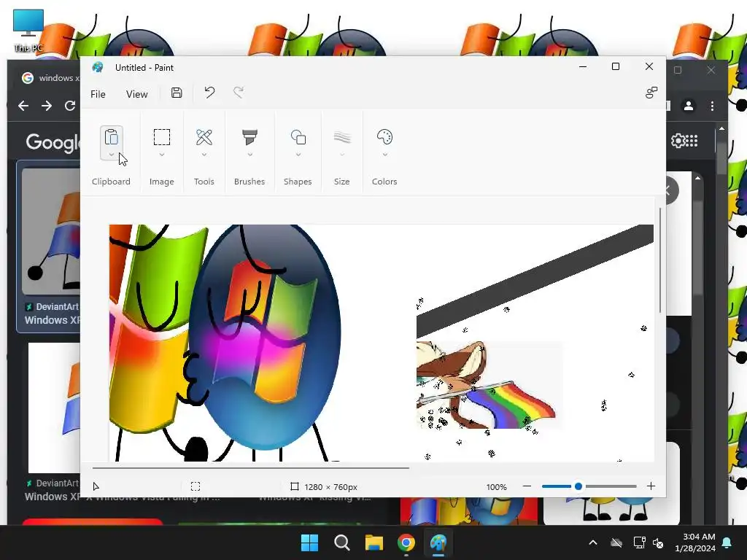Select the Brushes icon
The image size is (747, 560).
(x=249, y=137)
